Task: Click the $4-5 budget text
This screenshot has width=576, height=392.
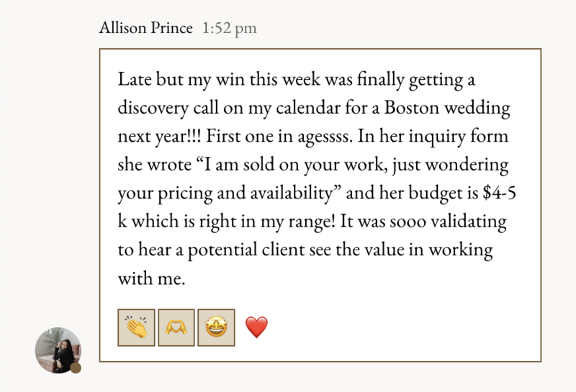Action: click(x=500, y=193)
